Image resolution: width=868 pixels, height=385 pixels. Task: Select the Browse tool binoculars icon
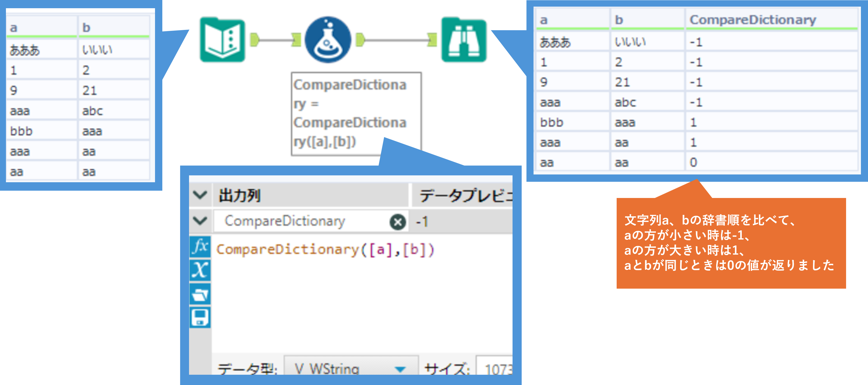(x=464, y=40)
